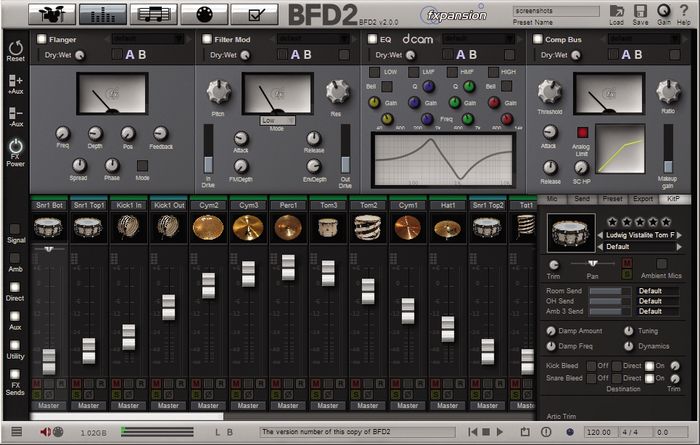Viewport: 700px width, 445px height.
Task: Open the Filter Mod preset dropdown
Action: [x=309, y=39]
